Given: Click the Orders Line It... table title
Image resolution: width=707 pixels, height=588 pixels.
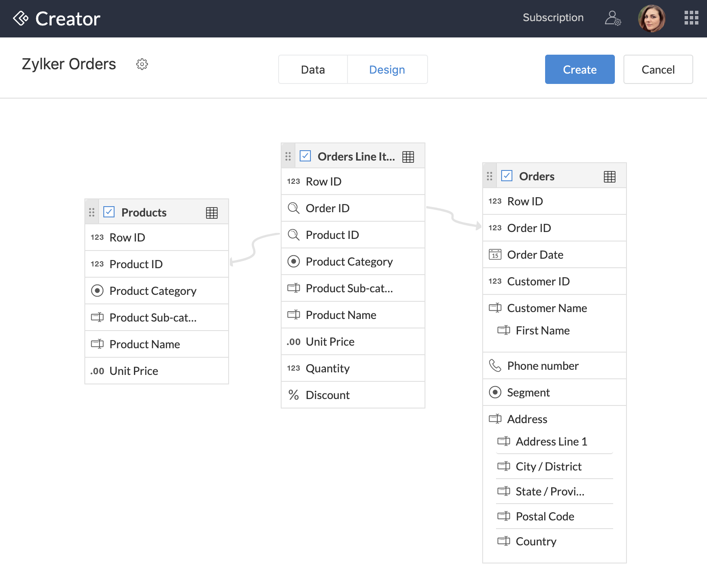Looking at the screenshot, I should (356, 157).
